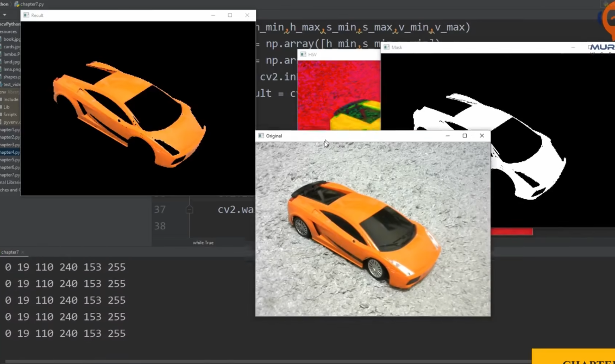The image size is (615, 364).
Task: Maximize the Original window
Action: point(465,136)
